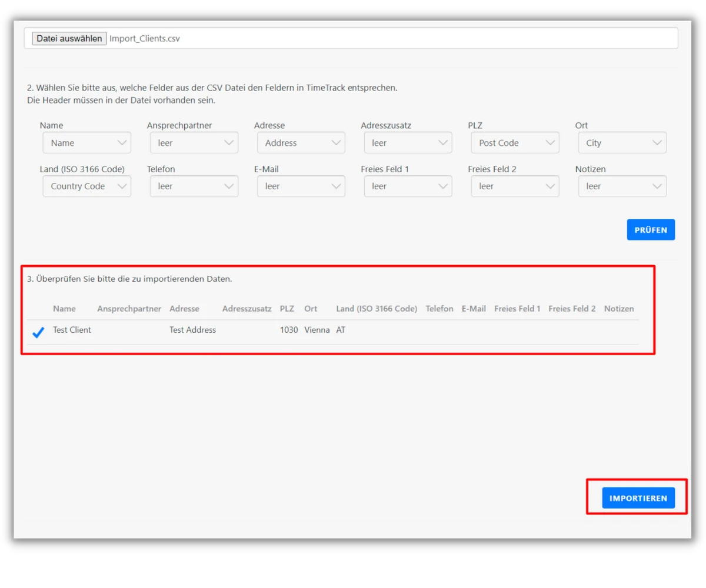Click the IMPORTIEREN button
The image size is (706, 588).
[638, 497]
